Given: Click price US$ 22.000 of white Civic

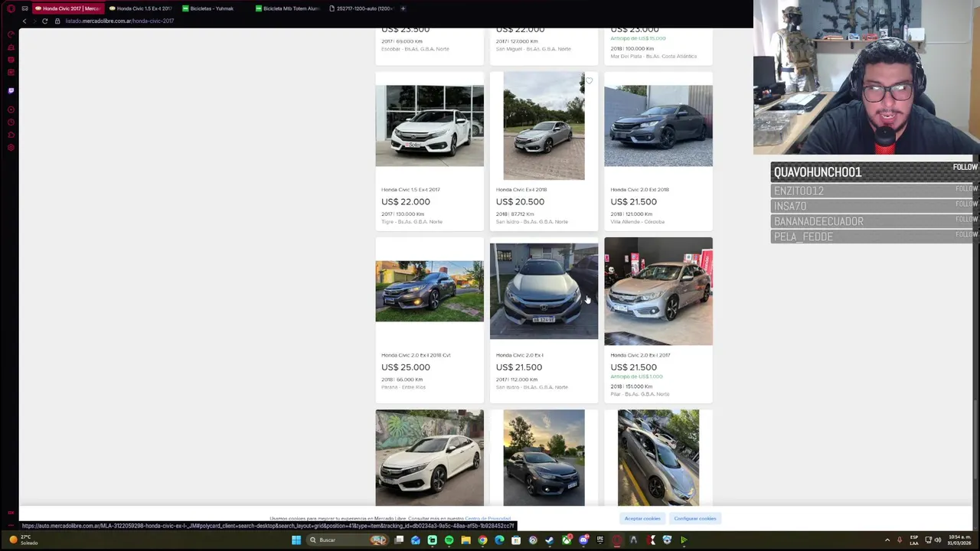Looking at the screenshot, I should coord(406,202).
